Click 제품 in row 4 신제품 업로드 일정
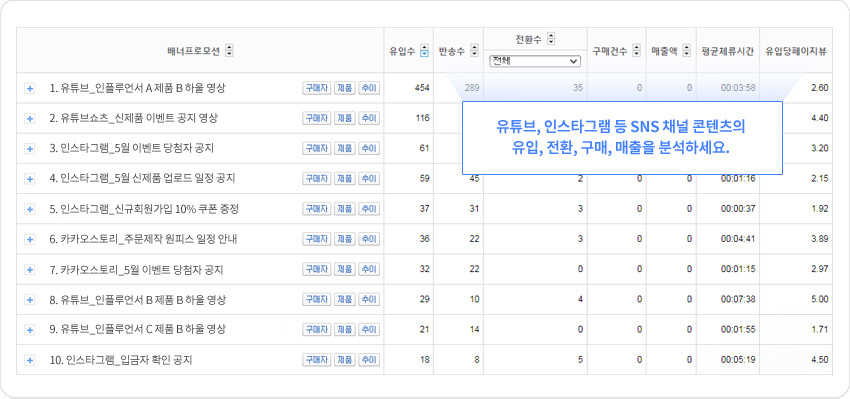Viewport: 850px width, 399px height. [x=344, y=179]
